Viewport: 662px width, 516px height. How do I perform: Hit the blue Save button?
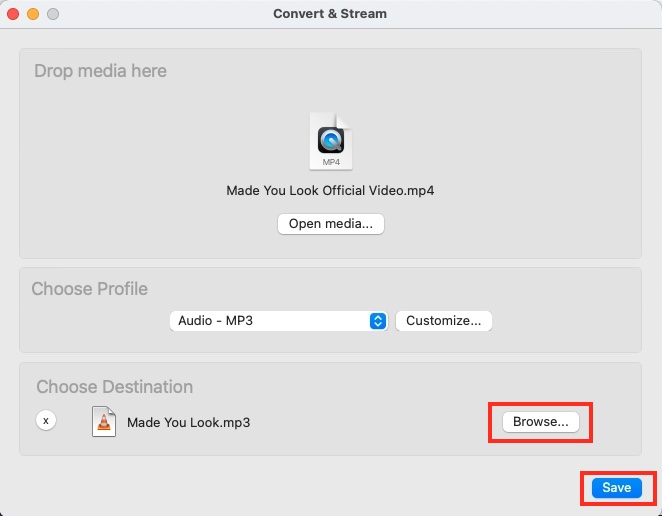coord(616,487)
